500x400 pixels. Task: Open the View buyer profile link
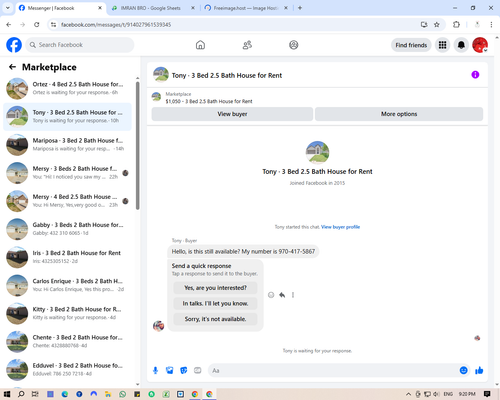[340, 227]
